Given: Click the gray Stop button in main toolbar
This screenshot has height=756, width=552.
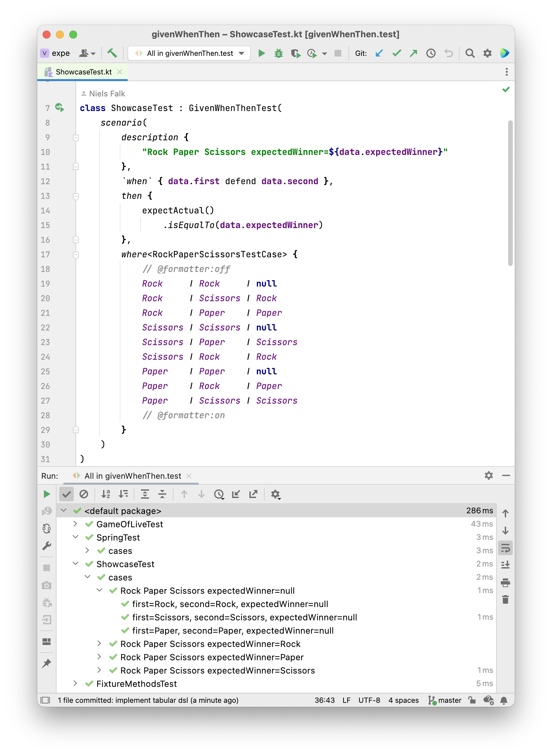Looking at the screenshot, I should tap(338, 53).
